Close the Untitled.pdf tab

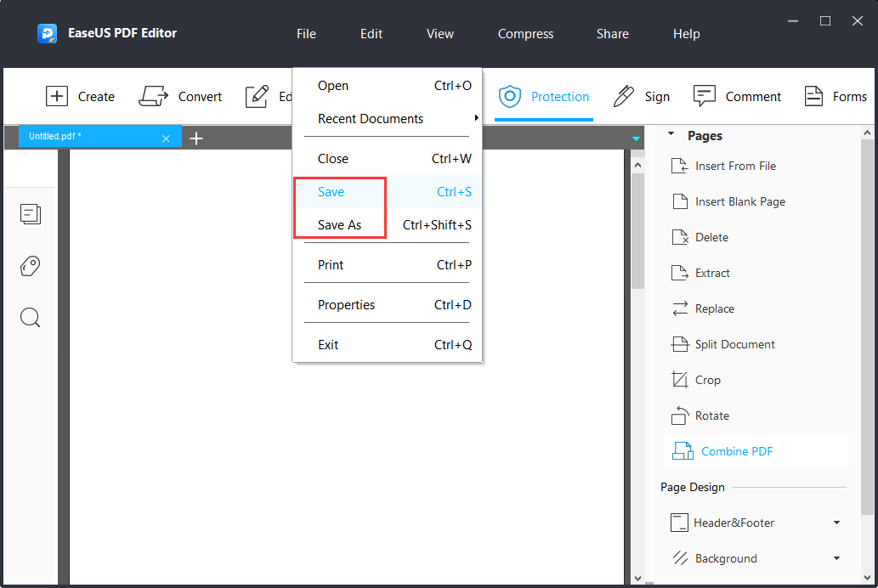coord(166,139)
